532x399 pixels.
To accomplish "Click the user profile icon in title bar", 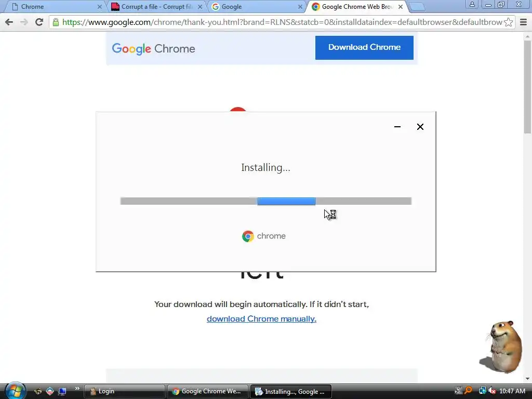I will coord(472,4).
